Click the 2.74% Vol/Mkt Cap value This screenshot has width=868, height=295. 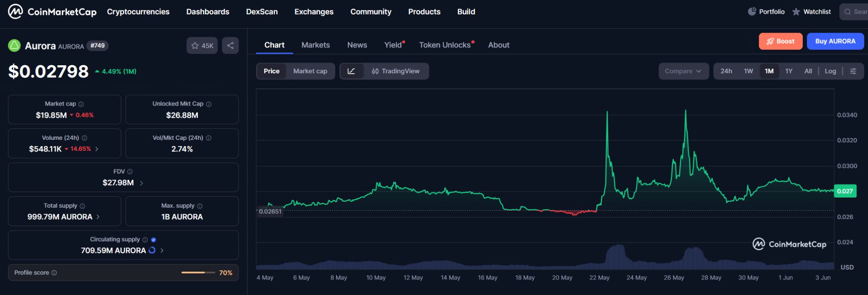(182, 149)
